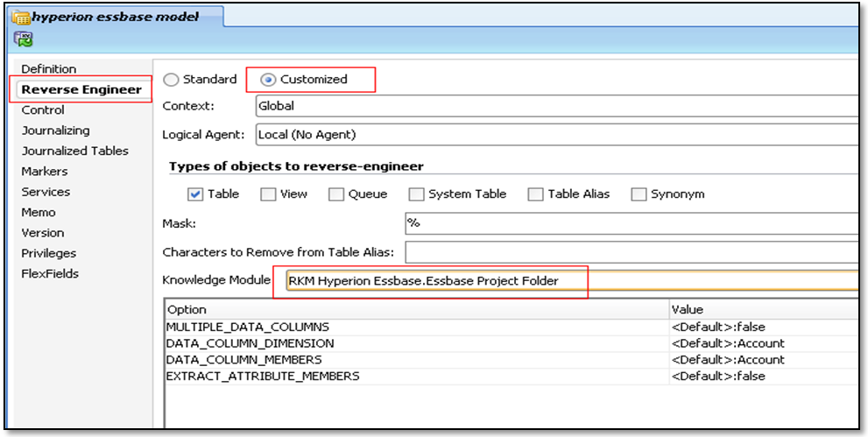Open the Memo section

pos(39,213)
